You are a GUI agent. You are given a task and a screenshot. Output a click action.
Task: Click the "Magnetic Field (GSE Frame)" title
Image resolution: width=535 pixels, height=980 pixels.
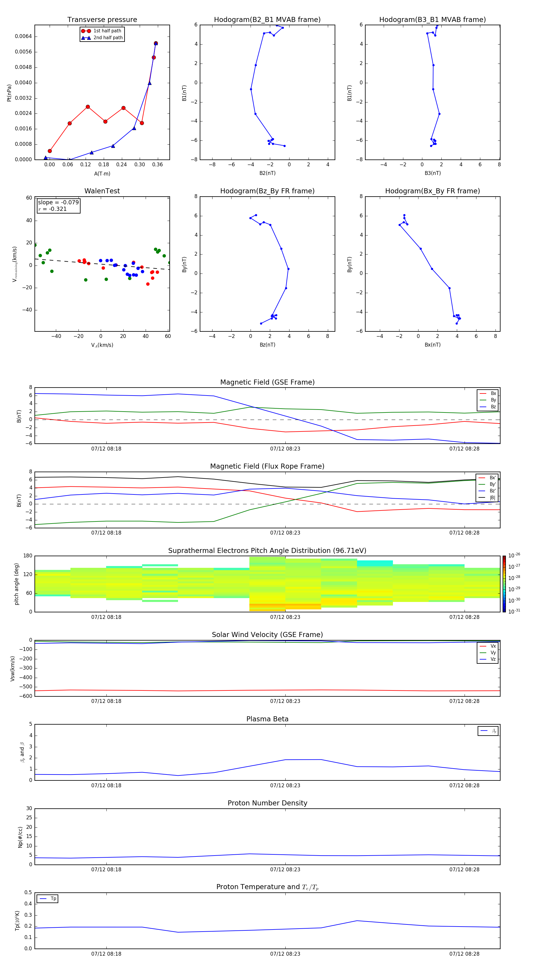coord(267,382)
